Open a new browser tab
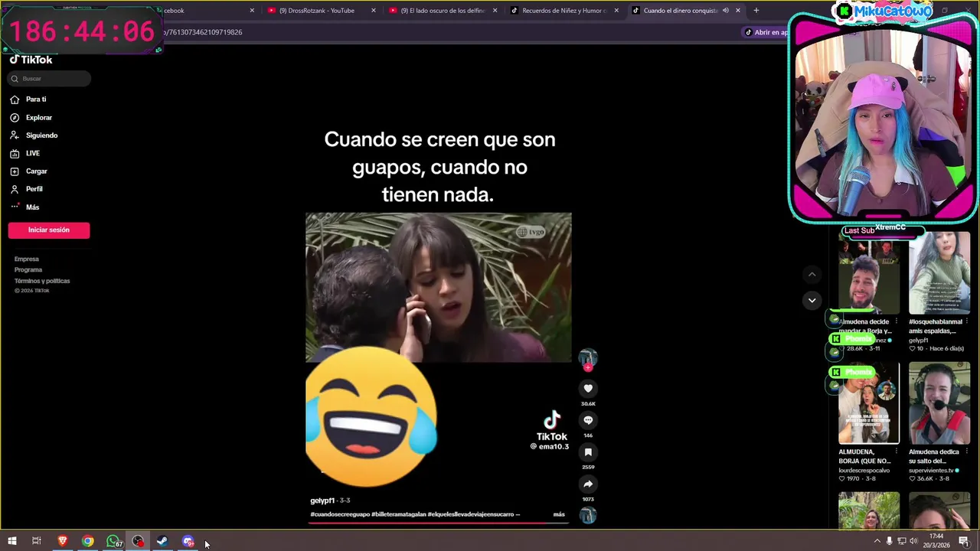Image resolution: width=980 pixels, height=551 pixels. 756,11
